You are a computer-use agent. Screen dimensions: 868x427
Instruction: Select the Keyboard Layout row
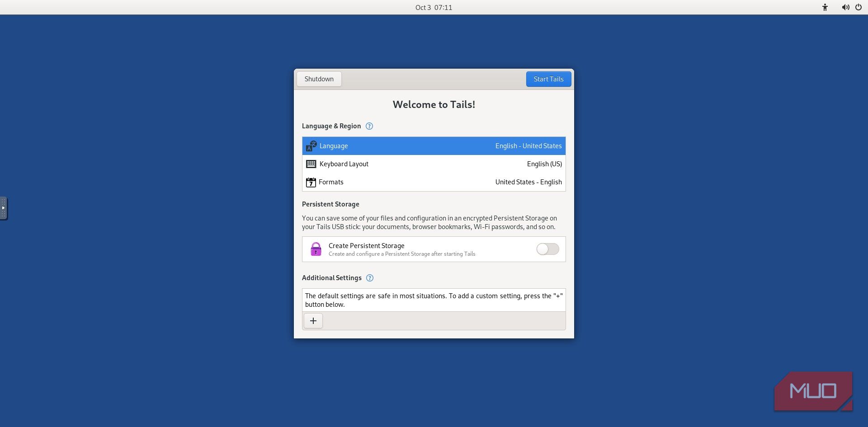click(x=434, y=164)
